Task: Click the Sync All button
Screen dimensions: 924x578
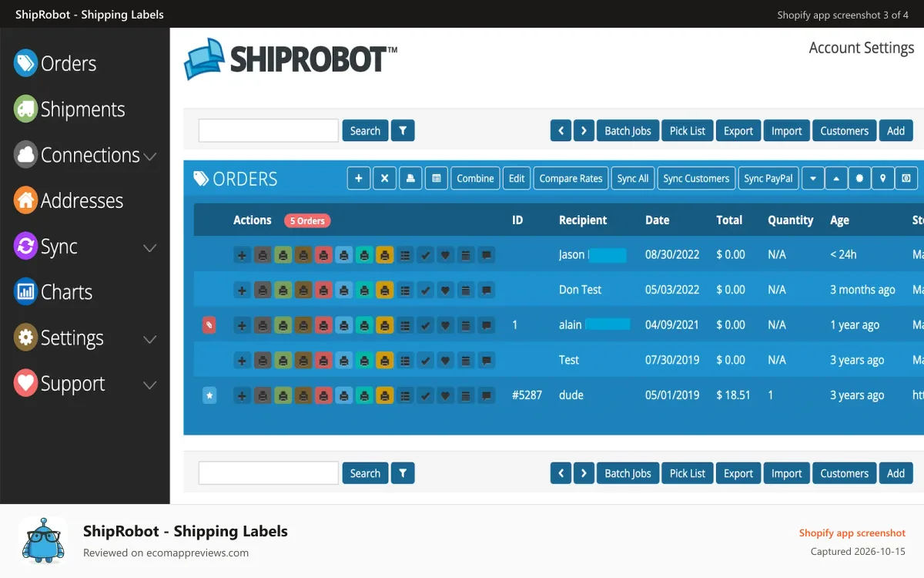Action: coord(633,178)
